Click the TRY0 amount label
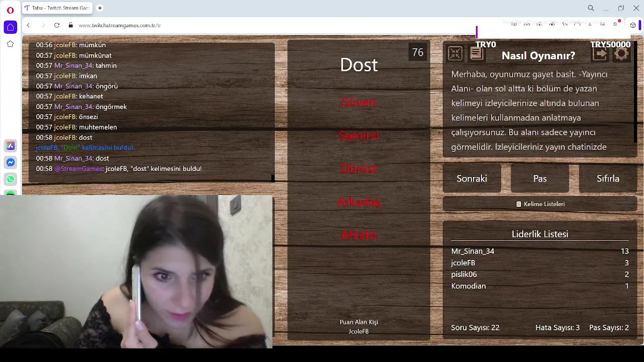The height and width of the screenshot is (362, 644). click(486, 45)
